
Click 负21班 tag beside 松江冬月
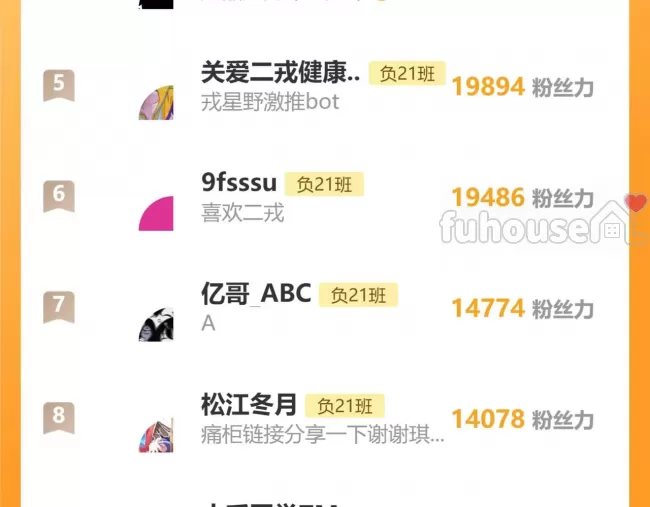pyautogui.click(x=345, y=406)
